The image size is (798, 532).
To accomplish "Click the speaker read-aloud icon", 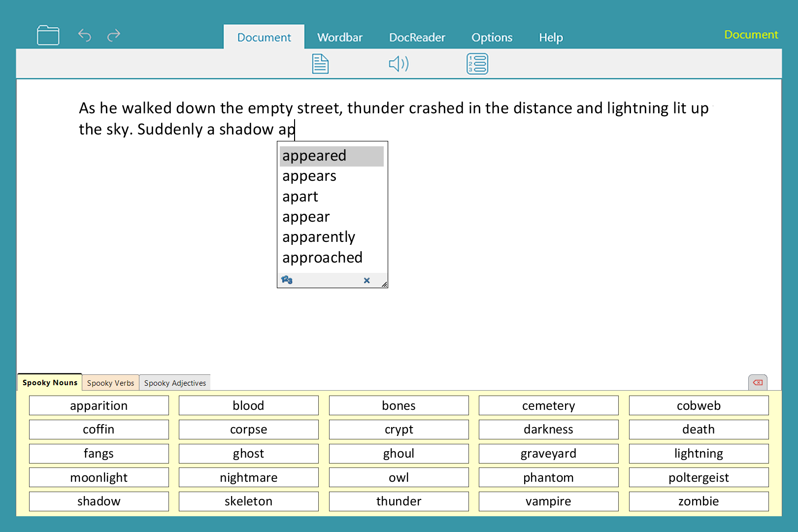I will pyautogui.click(x=399, y=64).
